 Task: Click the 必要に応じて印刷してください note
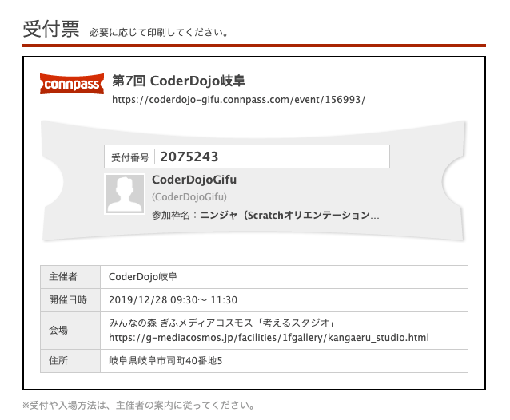pos(159,33)
